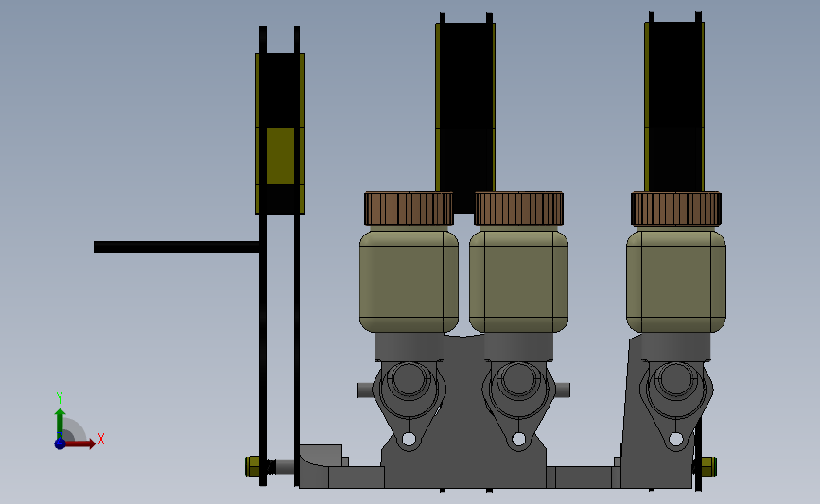Select the middle brown reservoir cap
The image size is (820, 504).
pyautogui.click(x=519, y=209)
